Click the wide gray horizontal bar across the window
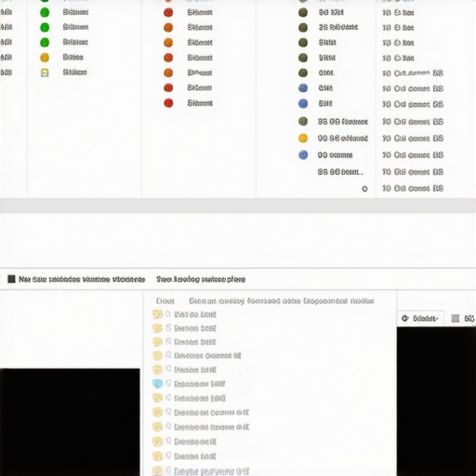Image resolution: width=476 pixels, height=476 pixels. tap(238, 205)
